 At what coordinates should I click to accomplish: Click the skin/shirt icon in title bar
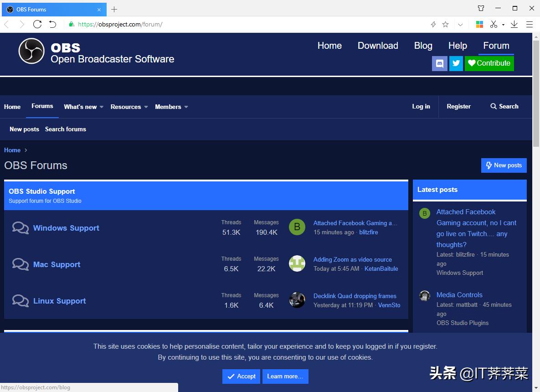pyautogui.click(x=481, y=8)
